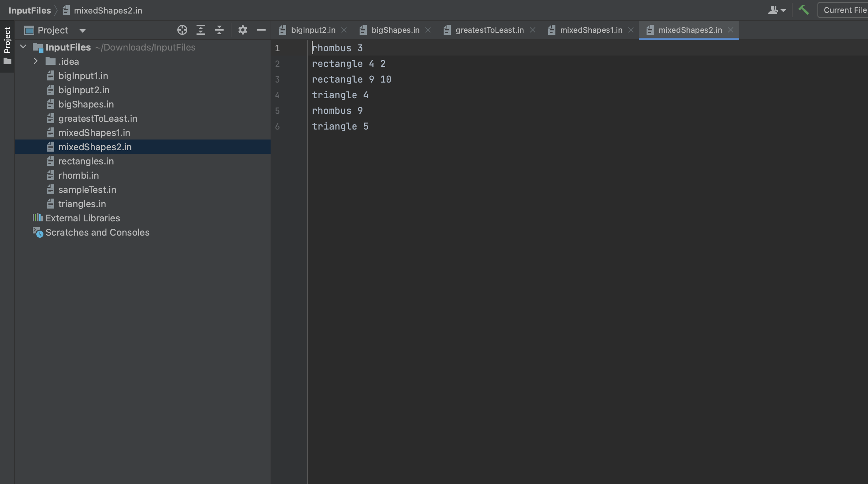Click the Collapse All icon in Project toolbar
868x484 pixels.
coord(219,30)
